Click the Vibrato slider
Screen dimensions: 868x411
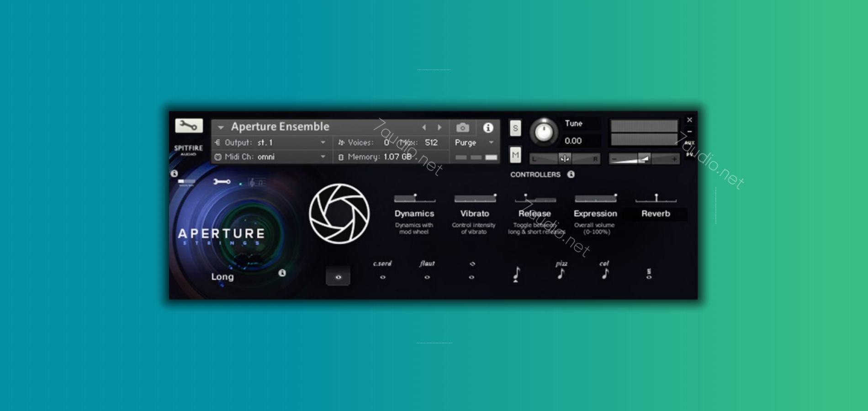[475, 198]
